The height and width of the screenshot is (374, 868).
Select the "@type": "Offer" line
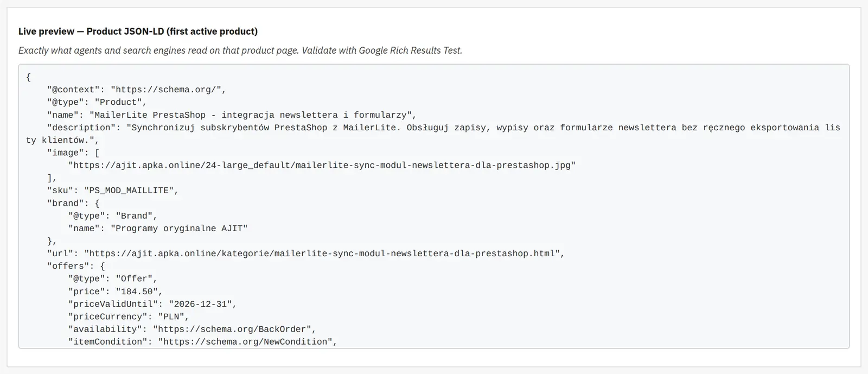[113, 279]
